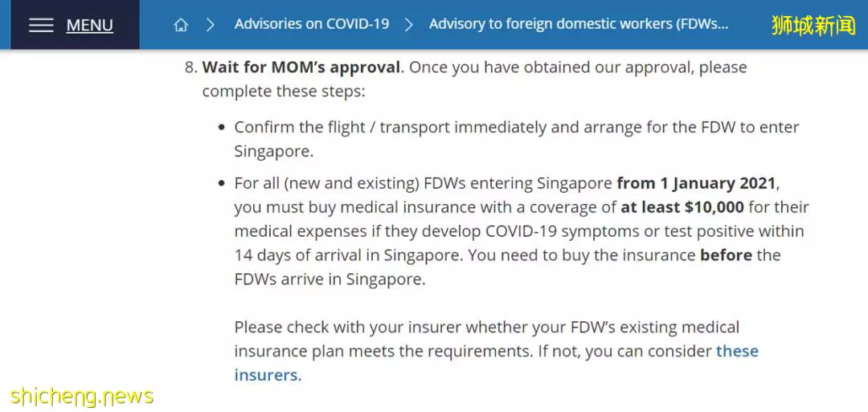Click the chevron after the home icon
868x412 pixels.
[210, 25]
